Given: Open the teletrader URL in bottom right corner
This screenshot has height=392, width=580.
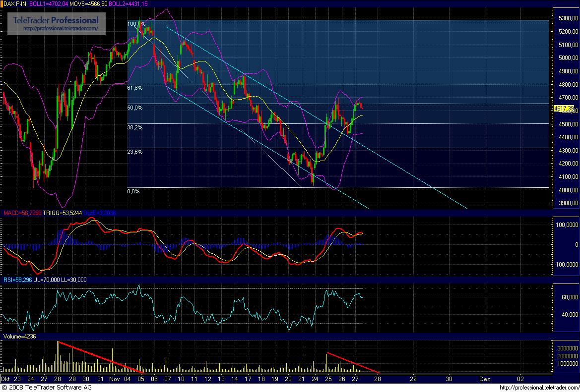Looking at the screenshot, I should click(538, 387).
